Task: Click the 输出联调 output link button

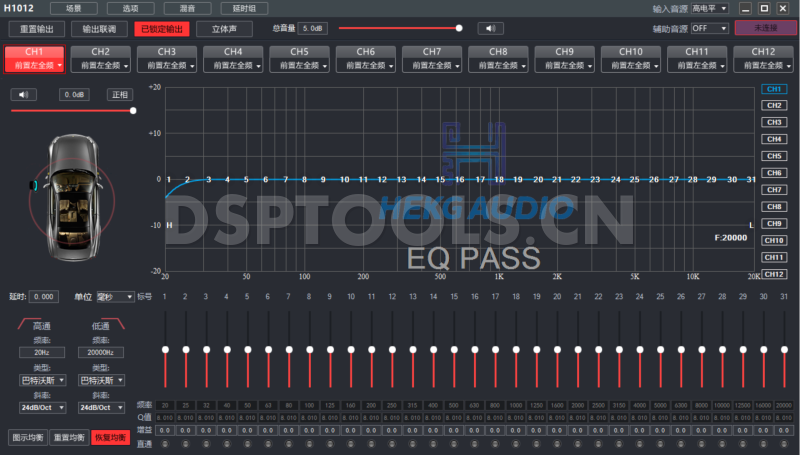Action: click(x=99, y=29)
